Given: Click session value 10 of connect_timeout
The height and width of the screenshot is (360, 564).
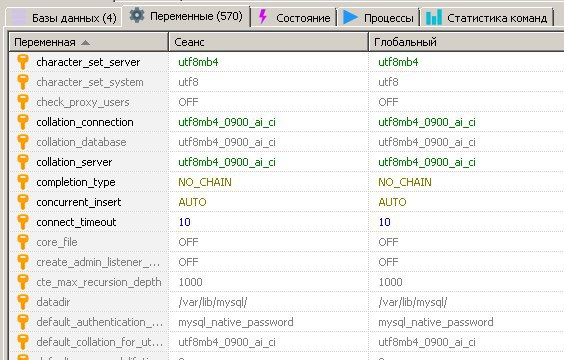Looking at the screenshot, I should pos(185,222).
